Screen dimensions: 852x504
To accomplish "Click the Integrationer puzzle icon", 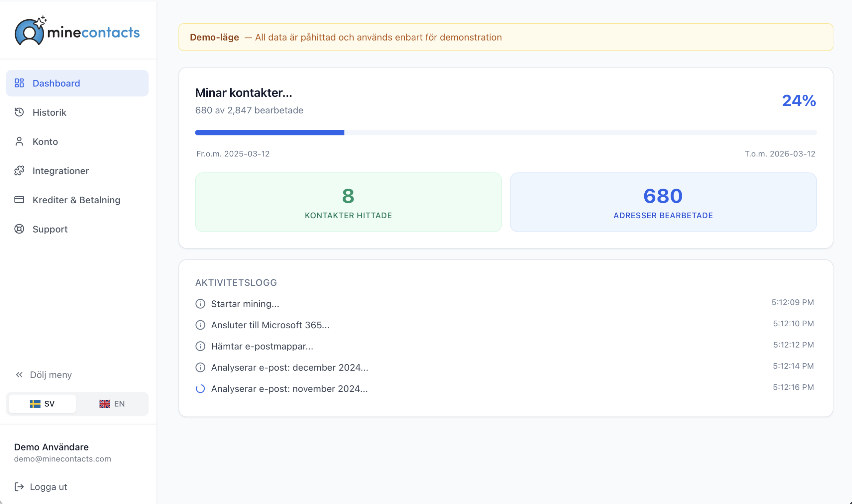I will [19, 170].
